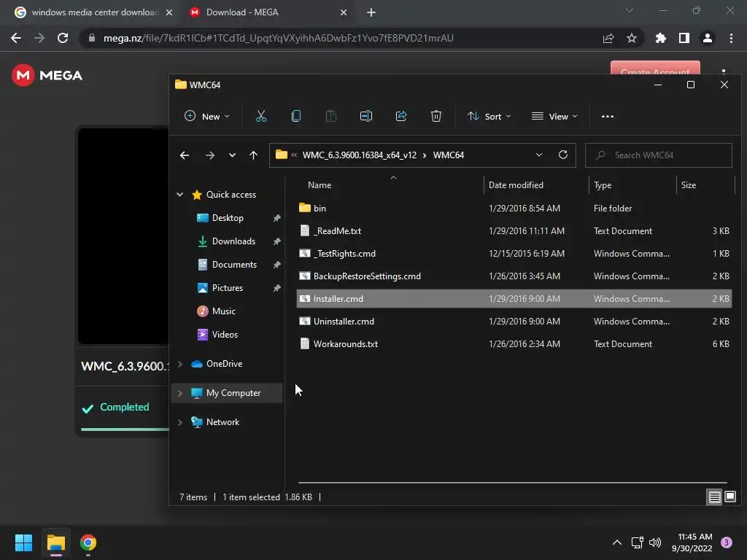
Task: Open network icon in system tray
Action: (x=637, y=542)
